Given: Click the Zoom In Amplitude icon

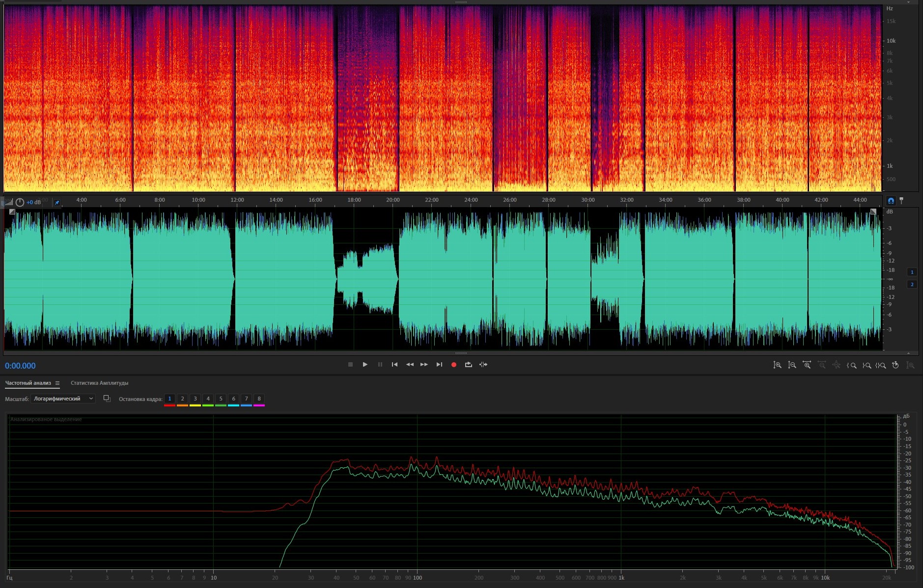Looking at the screenshot, I should click(778, 365).
